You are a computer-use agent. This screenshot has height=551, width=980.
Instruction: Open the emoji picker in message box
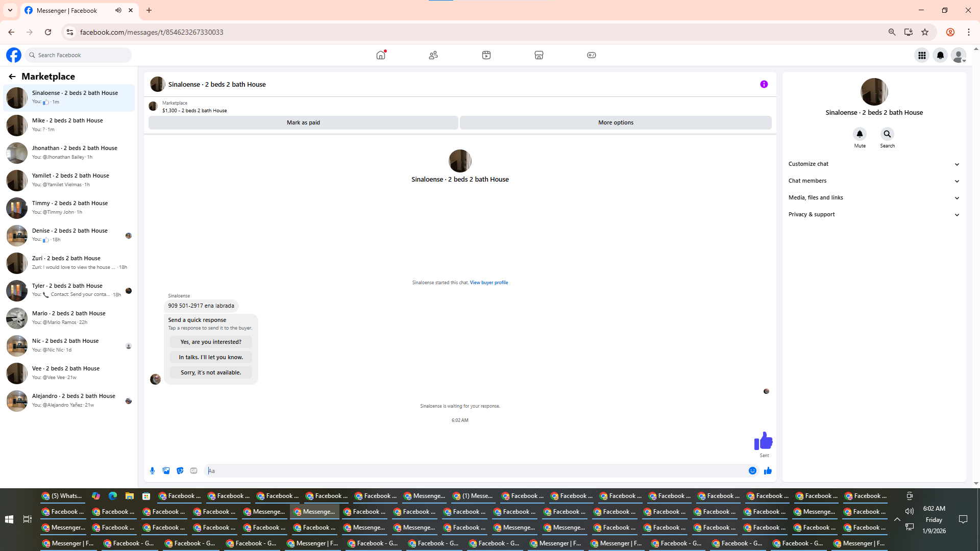(752, 470)
